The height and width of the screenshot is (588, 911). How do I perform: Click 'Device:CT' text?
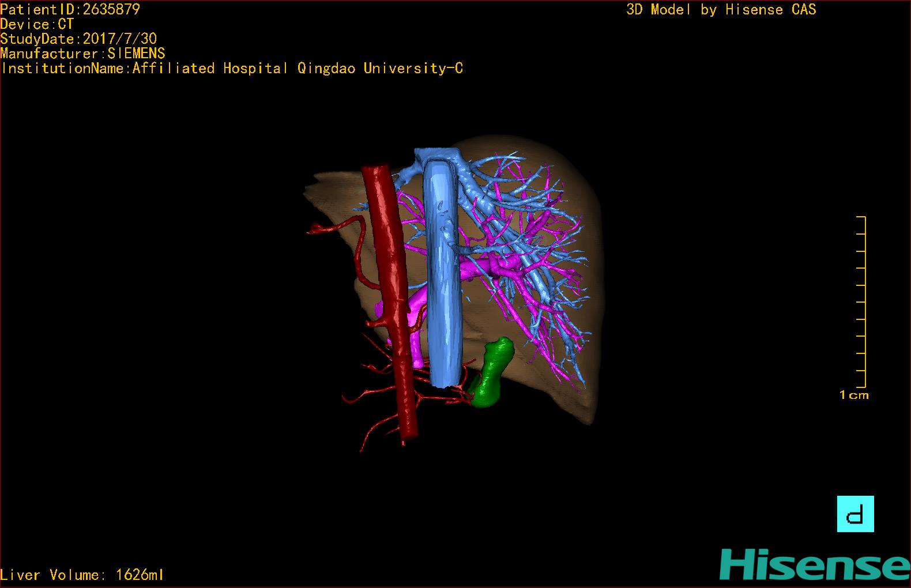[37, 24]
